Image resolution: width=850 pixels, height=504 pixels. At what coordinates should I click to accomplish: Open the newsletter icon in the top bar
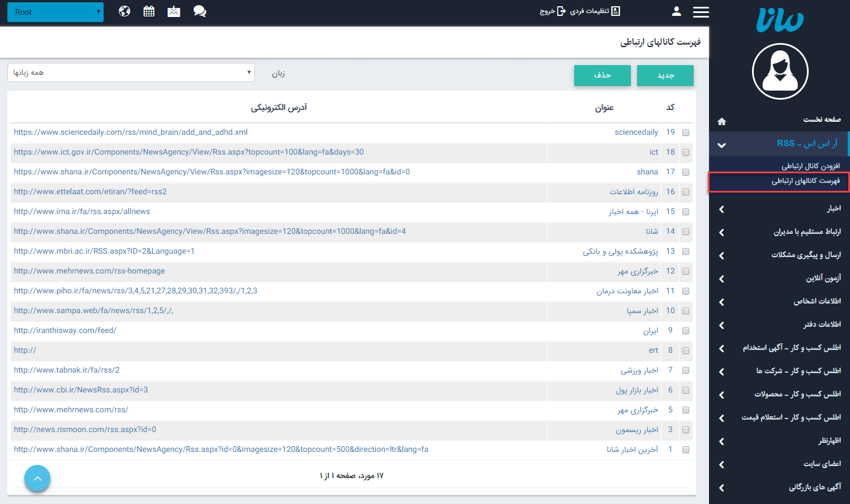coord(174,11)
